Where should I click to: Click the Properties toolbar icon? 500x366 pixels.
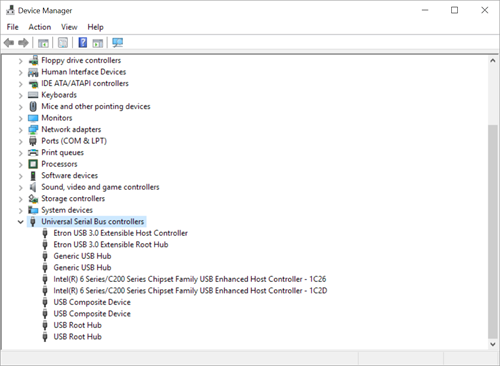coord(63,43)
